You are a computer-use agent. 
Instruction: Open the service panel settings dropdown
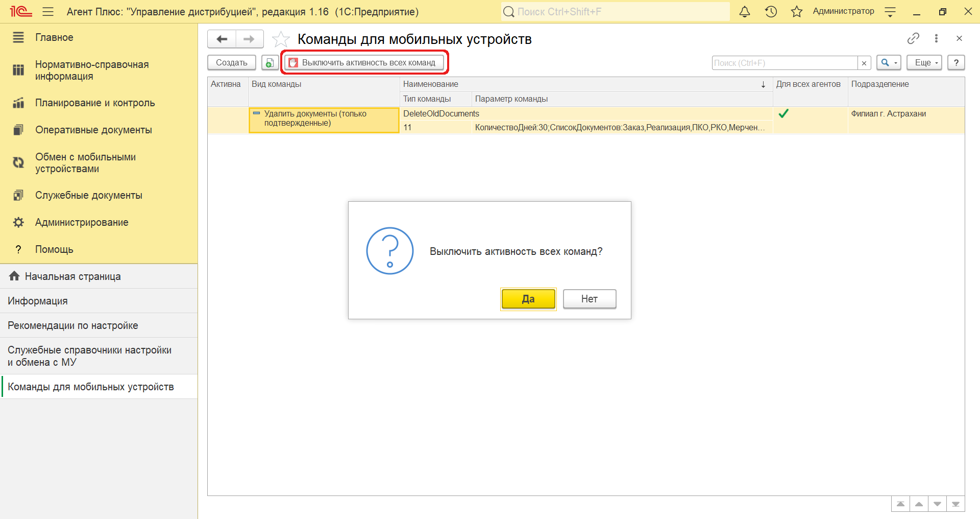coord(890,12)
